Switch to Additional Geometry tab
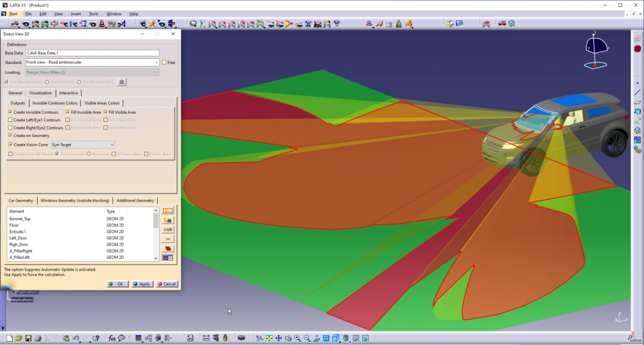644x345 pixels. point(135,200)
